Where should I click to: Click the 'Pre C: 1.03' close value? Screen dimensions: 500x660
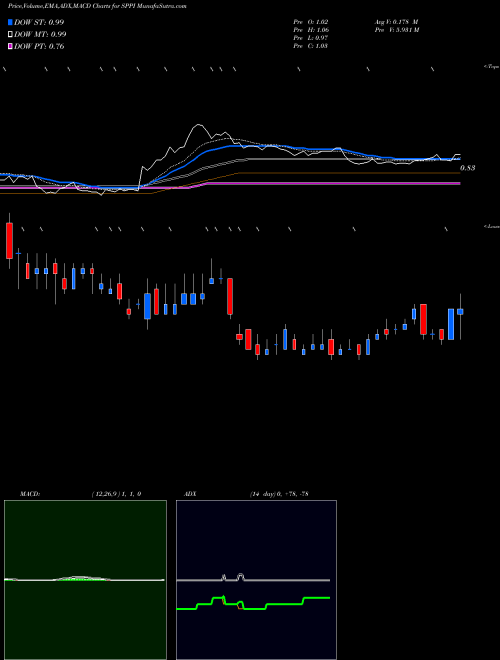[x=311, y=46]
